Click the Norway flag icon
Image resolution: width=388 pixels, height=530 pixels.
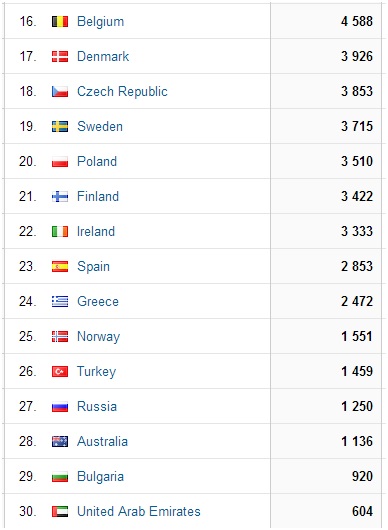pyautogui.click(x=60, y=336)
